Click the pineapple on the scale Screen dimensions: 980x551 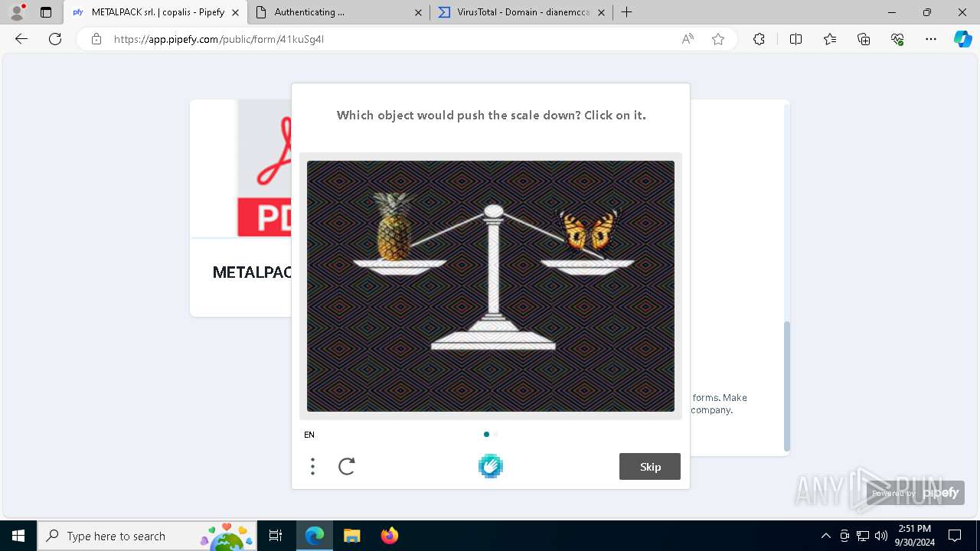click(x=393, y=227)
